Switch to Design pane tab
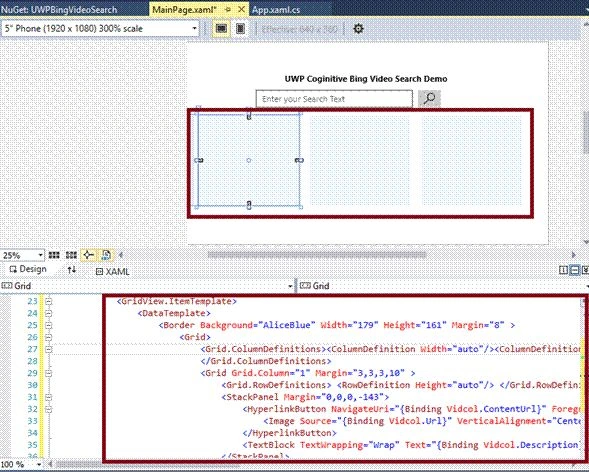The image size is (589, 472). (28, 269)
